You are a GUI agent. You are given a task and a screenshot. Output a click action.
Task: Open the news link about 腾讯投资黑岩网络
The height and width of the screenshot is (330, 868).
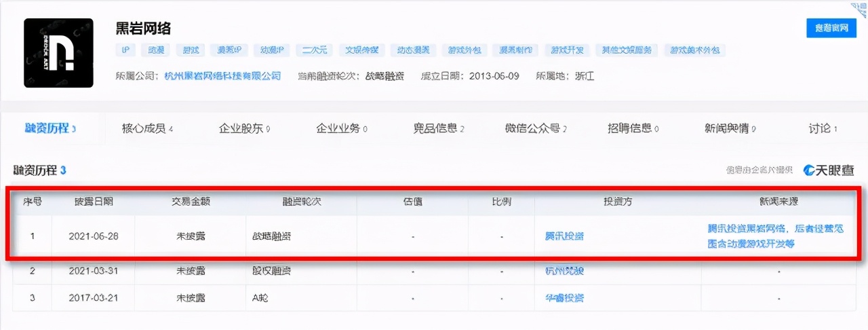pyautogui.click(x=776, y=236)
